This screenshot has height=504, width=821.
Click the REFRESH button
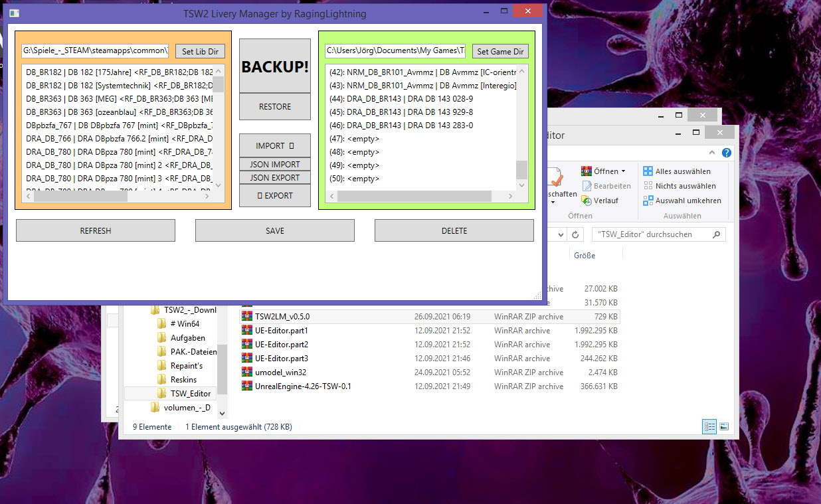click(96, 230)
